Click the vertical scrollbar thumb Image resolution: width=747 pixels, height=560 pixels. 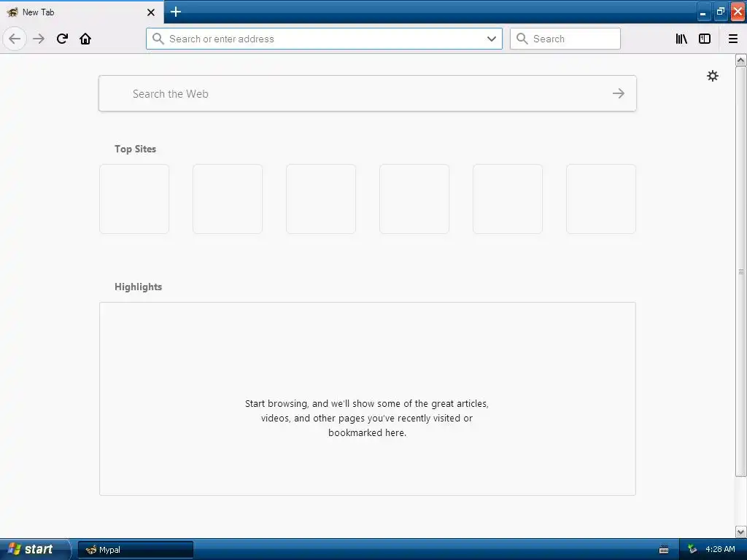point(741,271)
